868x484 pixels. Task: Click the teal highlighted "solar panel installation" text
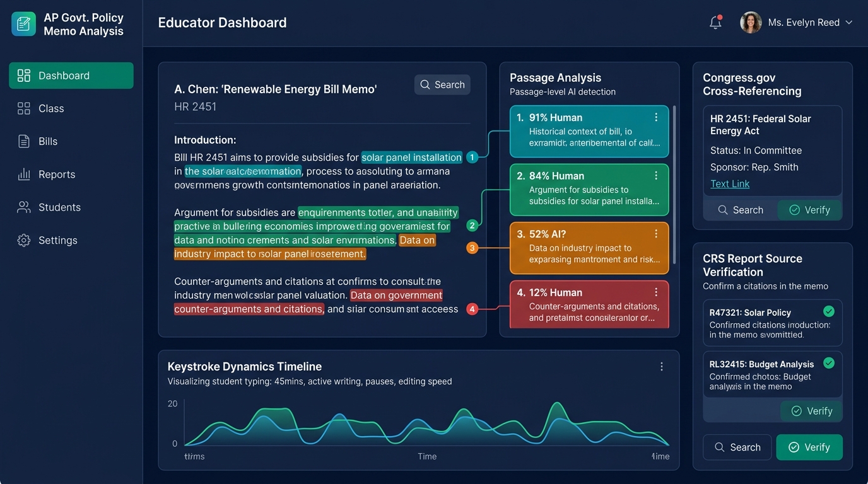[x=412, y=158]
